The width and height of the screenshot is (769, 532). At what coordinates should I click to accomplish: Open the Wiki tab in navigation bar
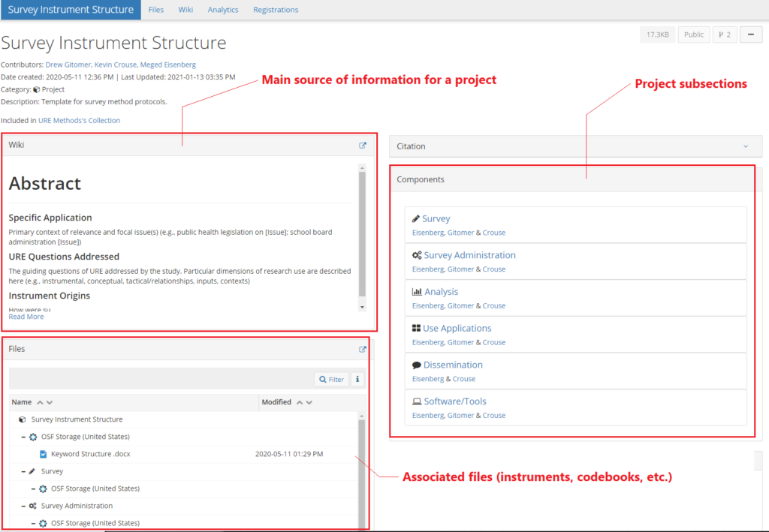185,10
